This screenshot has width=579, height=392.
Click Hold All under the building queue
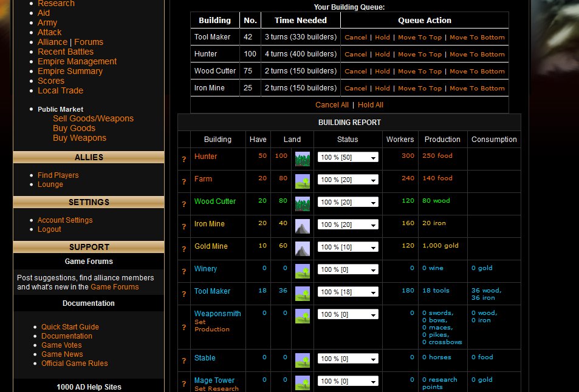point(371,105)
